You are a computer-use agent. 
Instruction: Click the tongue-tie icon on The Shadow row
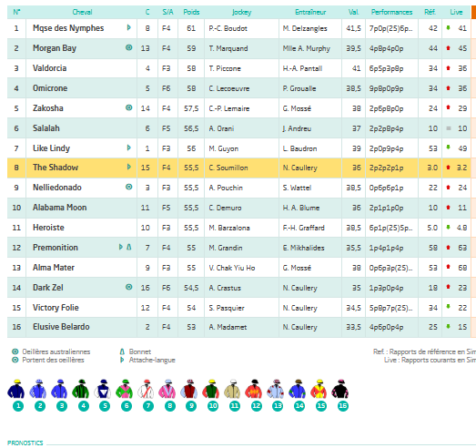pyautogui.click(x=128, y=167)
